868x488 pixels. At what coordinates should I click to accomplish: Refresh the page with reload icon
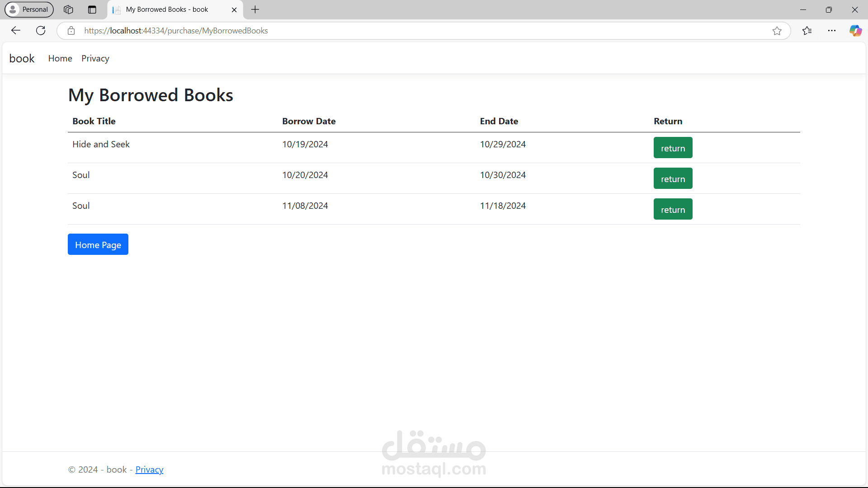coord(41,31)
